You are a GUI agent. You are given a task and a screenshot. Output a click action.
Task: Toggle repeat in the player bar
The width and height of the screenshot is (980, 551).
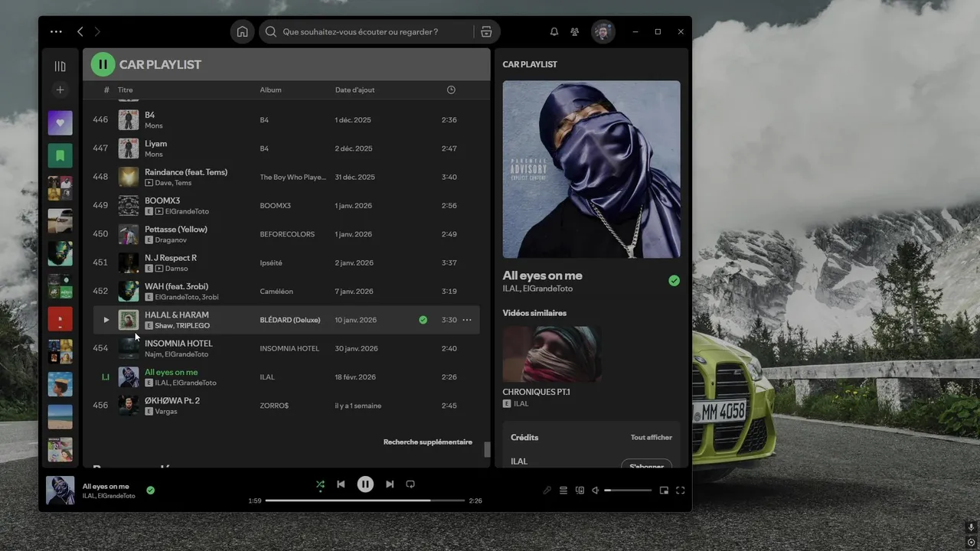410,484
